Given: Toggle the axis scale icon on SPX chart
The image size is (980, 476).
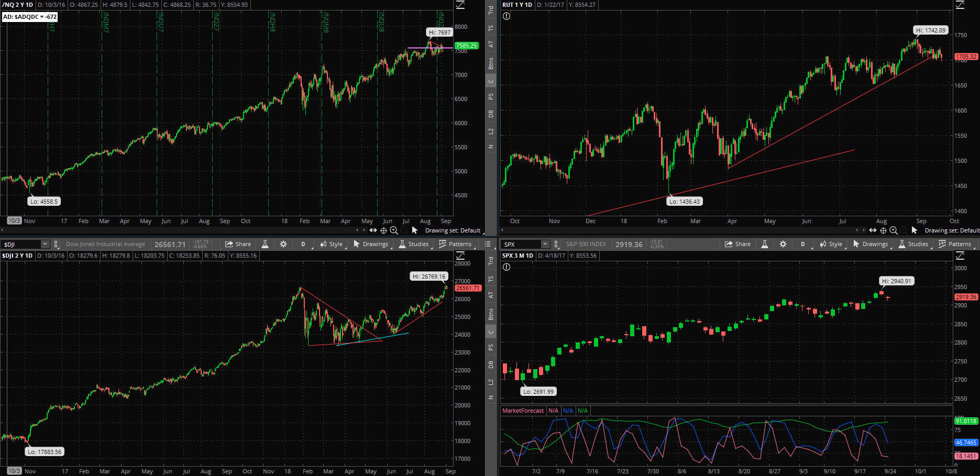Looking at the screenshot, I should click(x=960, y=256).
